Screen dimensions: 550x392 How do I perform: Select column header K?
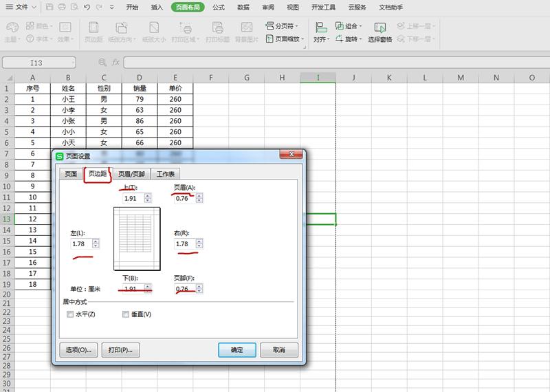389,78
